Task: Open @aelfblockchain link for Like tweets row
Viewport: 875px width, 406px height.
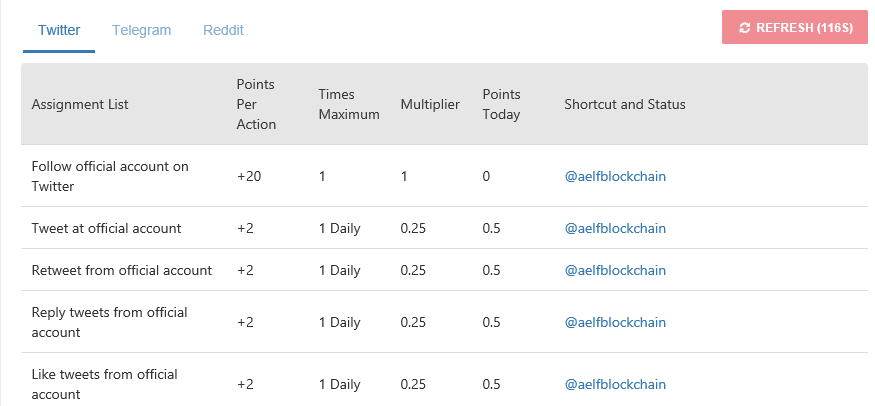Action: click(615, 384)
